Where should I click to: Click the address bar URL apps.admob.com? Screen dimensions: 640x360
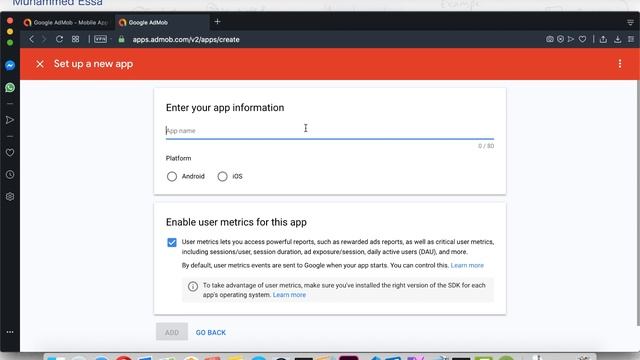186,40
